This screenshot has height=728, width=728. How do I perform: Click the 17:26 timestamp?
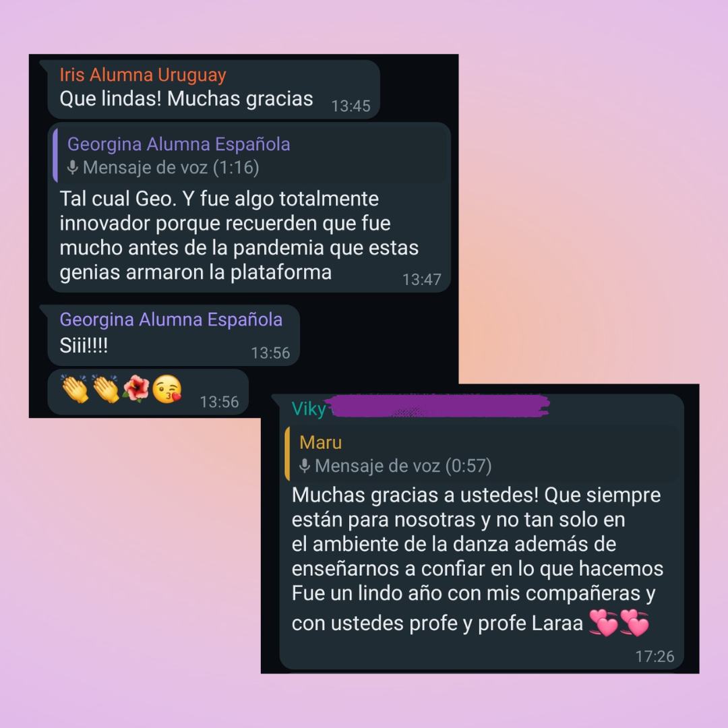coord(655,657)
